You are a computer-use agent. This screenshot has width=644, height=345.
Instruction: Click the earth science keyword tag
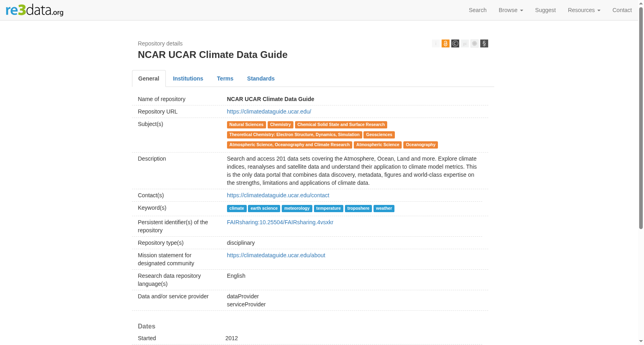(x=264, y=209)
